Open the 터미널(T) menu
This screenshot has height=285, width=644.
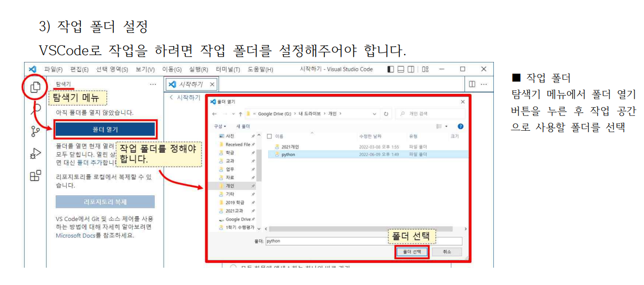(228, 69)
